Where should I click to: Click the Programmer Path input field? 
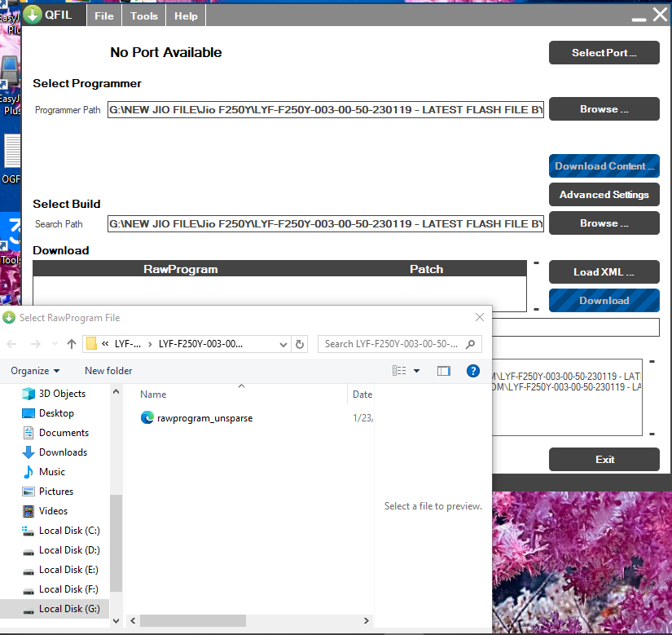325,110
